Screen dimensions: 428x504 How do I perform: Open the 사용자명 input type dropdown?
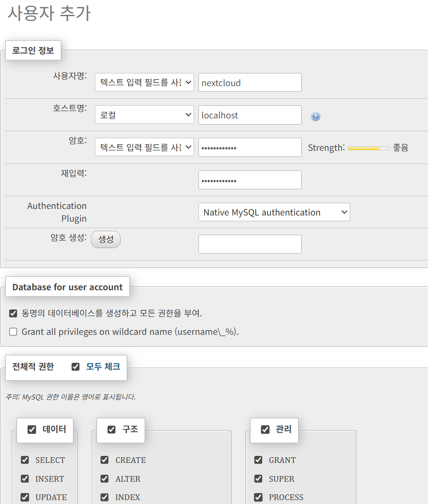[x=144, y=82]
